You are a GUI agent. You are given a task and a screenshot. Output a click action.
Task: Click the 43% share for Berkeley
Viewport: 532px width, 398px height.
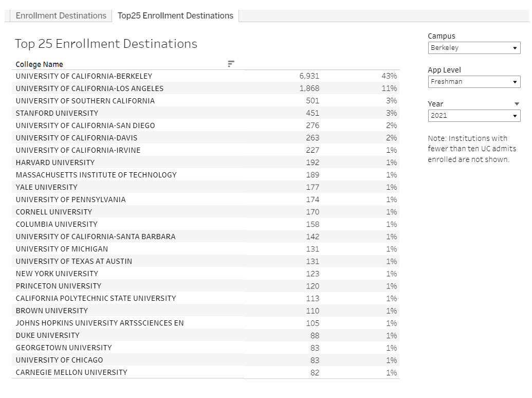click(390, 76)
